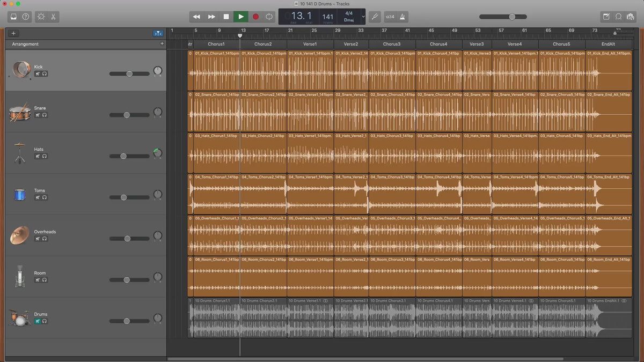Show the Smart Controls
Image resolution: width=644 pixels, height=362 pixels.
coord(41,17)
